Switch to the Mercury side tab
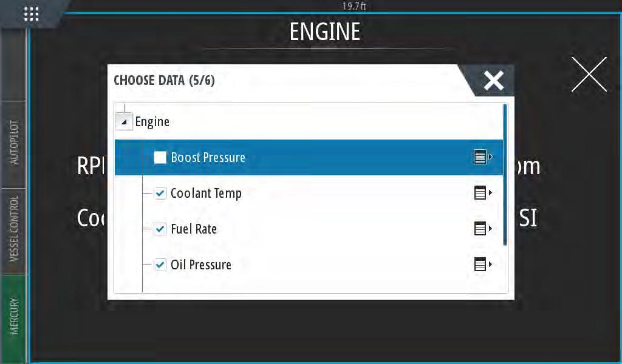Screen dimensions: 622x364 pos(13,318)
